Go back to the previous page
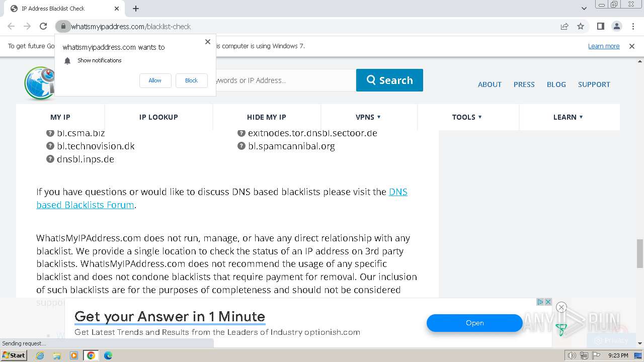 coord(11,26)
